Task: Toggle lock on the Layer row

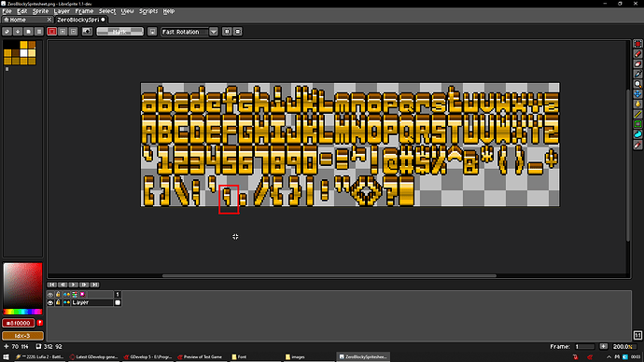Action: pos(58,302)
